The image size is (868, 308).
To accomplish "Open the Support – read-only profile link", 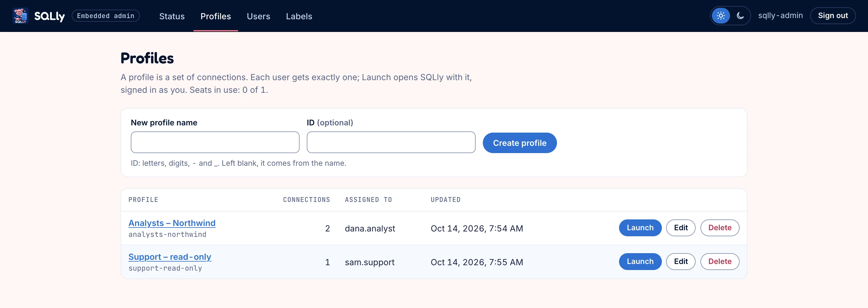I will click(169, 257).
